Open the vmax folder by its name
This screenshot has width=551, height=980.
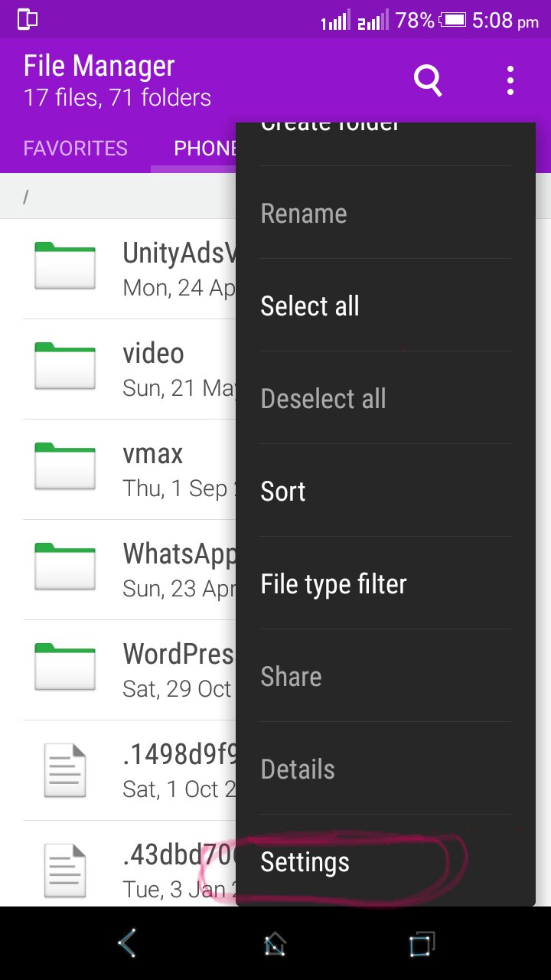point(153,454)
